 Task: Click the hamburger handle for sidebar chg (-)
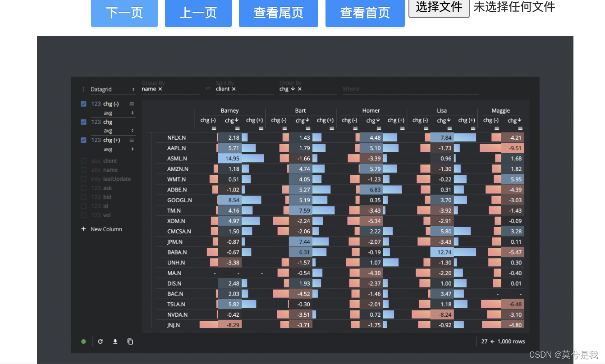pyautogui.click(x=132, y=104)
